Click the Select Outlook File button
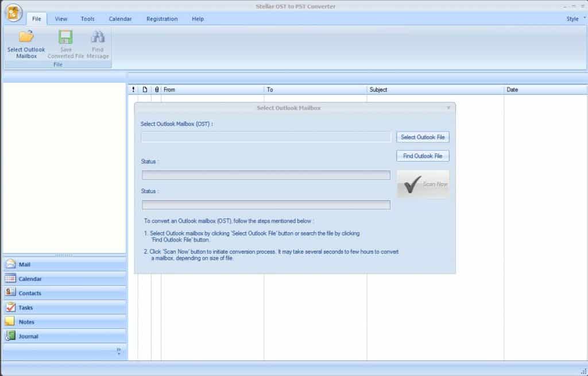 point(423,137)
